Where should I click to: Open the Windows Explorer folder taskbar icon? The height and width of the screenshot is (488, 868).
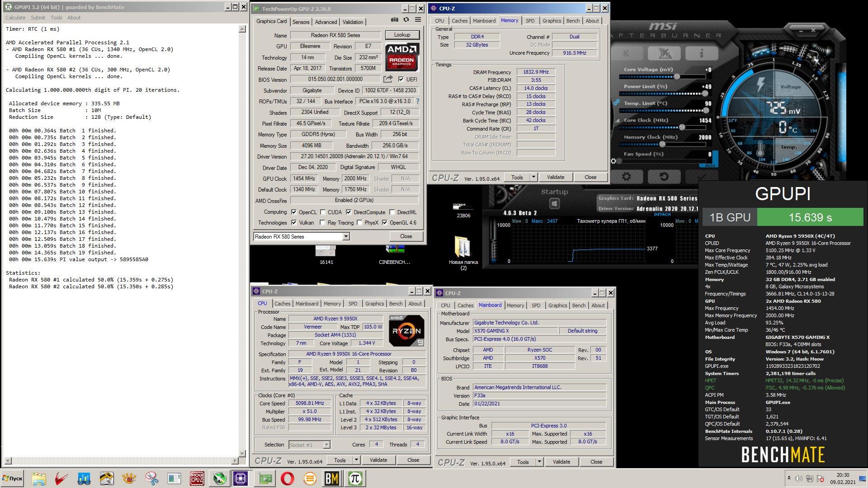[39, 479]
